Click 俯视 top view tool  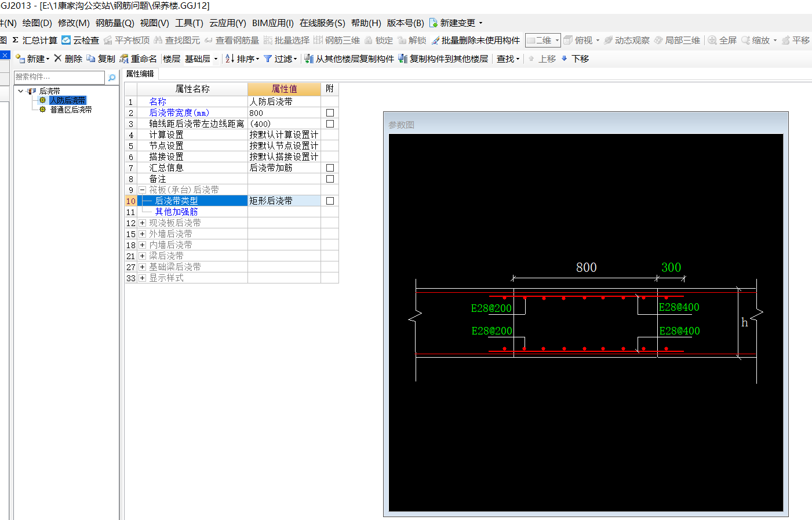click(581, 40)
